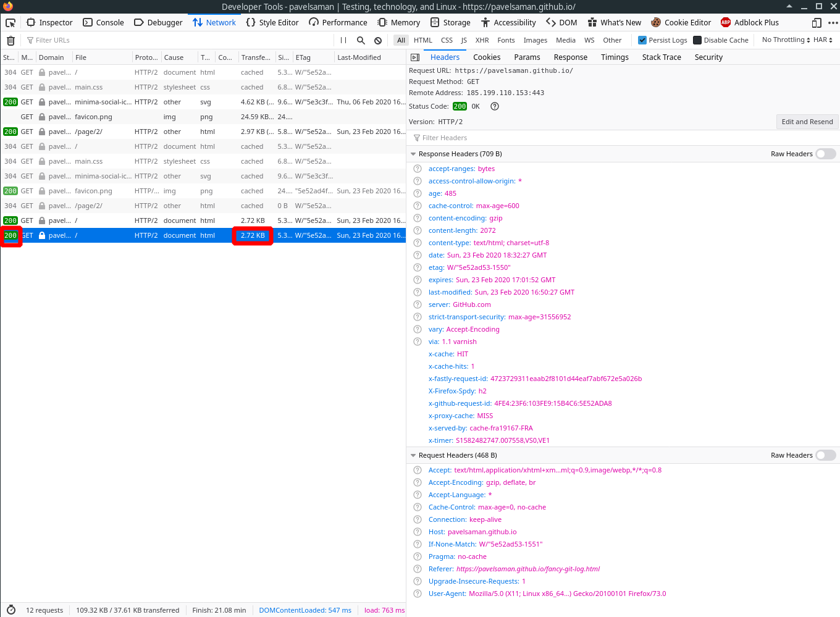Filter requests by Fonts
The width and height of the screenshot is (840, 617).
point(506,40)
